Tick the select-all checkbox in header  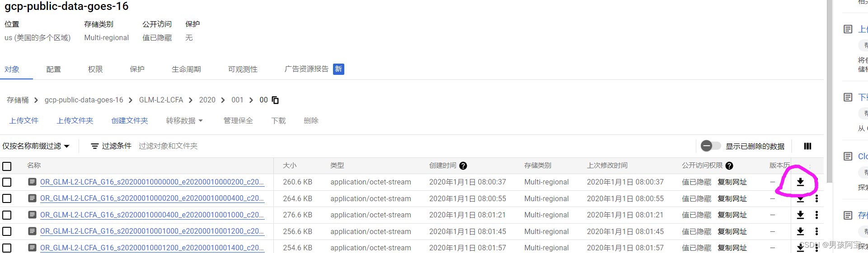point(7,166)
